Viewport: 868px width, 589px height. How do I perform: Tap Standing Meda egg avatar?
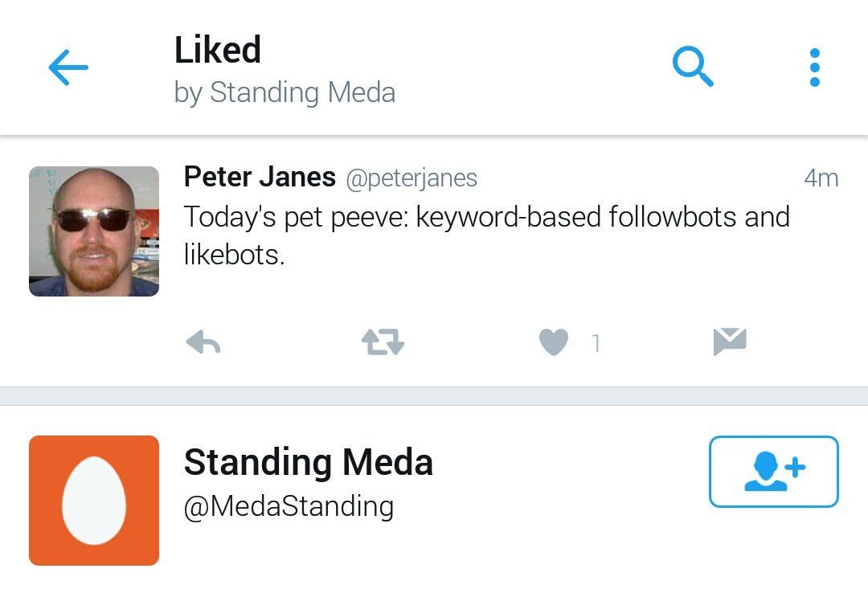coord(94,500)
